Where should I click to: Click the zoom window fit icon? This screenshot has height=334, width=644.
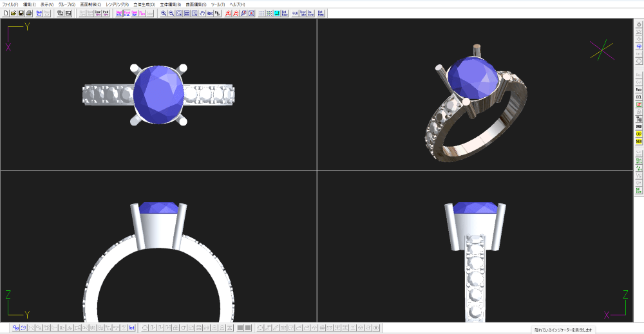tap(179, 13)
